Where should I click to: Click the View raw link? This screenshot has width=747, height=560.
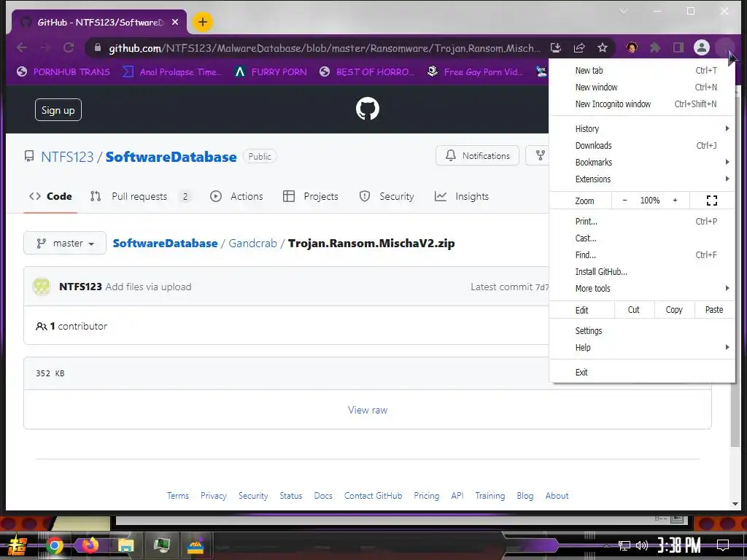click(368, 410)
